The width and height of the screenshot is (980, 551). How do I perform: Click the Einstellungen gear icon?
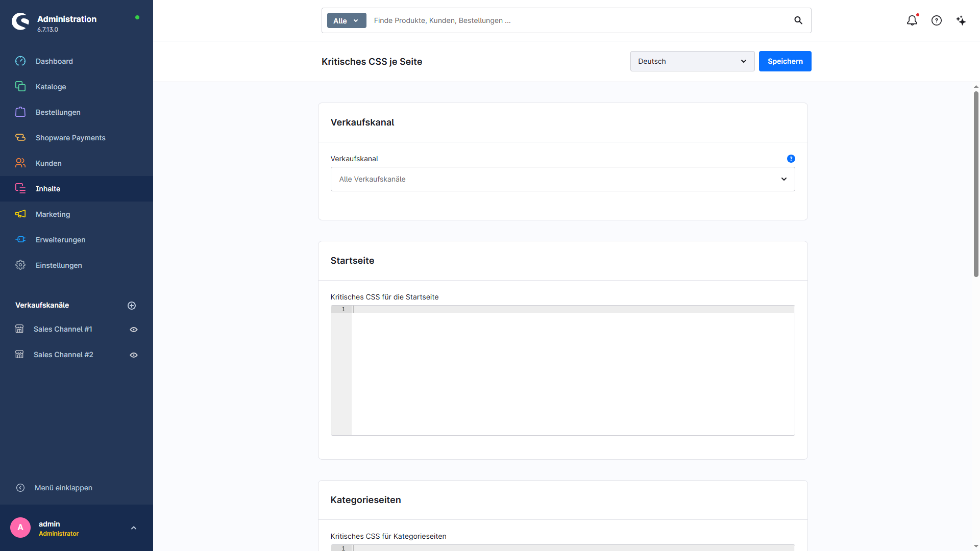[x=20, y=265]
